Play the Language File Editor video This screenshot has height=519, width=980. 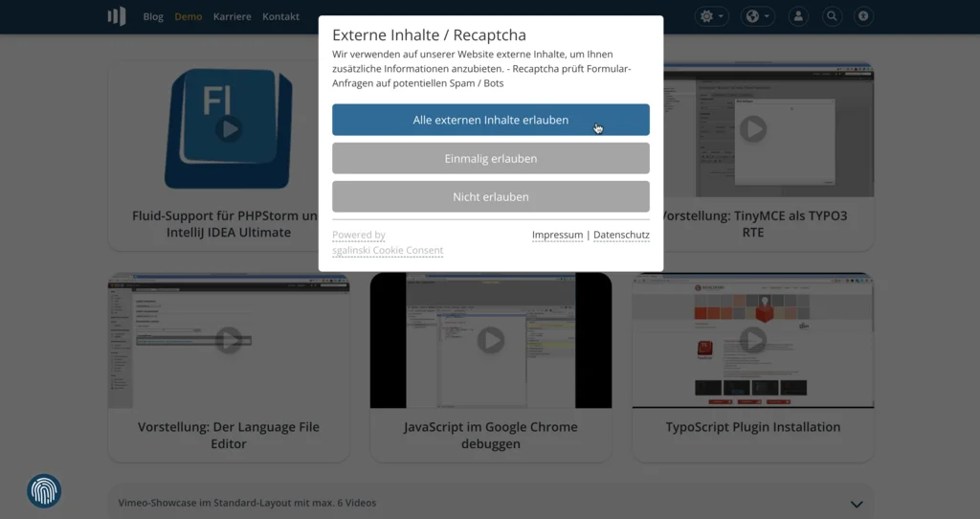tap(228, 340)
